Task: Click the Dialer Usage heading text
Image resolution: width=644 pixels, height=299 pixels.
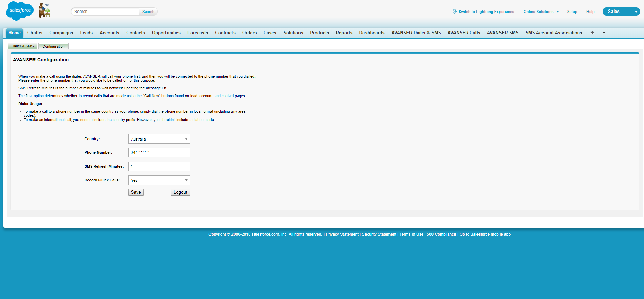Action: click(x=30, y=104)
